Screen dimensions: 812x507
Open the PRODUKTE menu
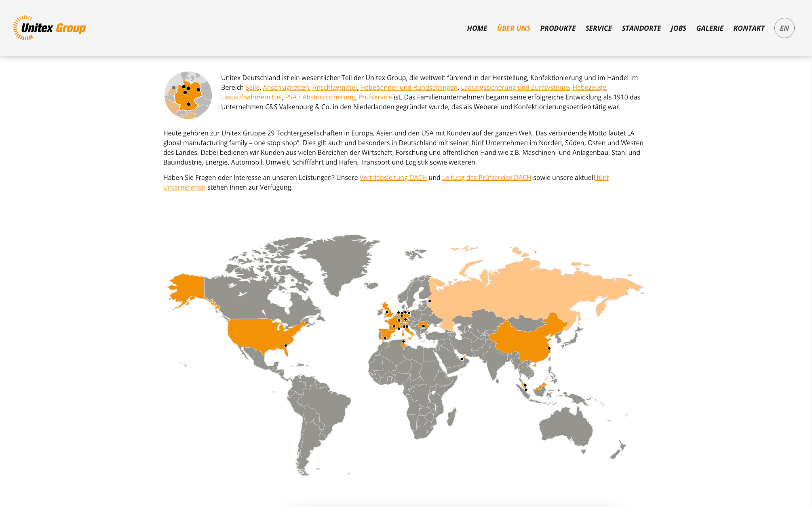(557, 28)
